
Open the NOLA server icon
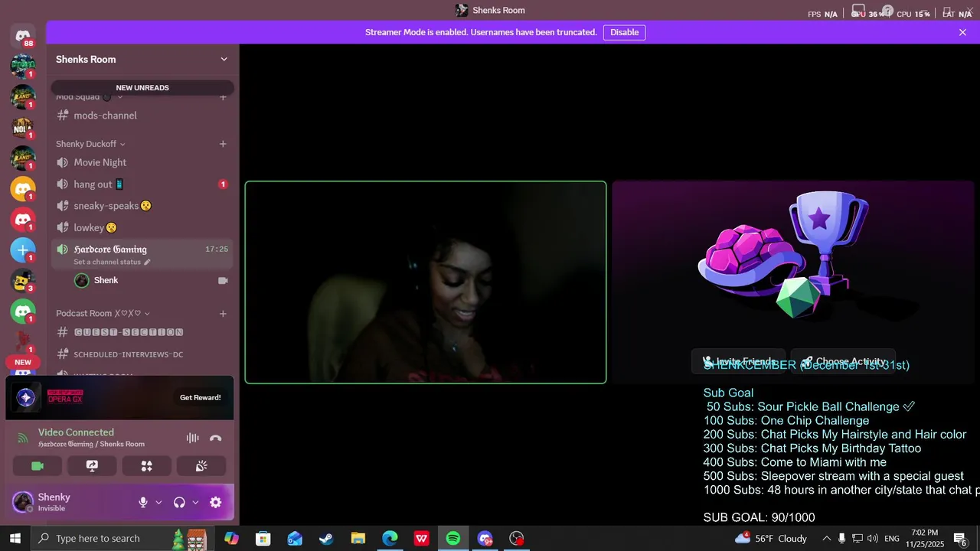pyautogui.click(x=23, y=127)
